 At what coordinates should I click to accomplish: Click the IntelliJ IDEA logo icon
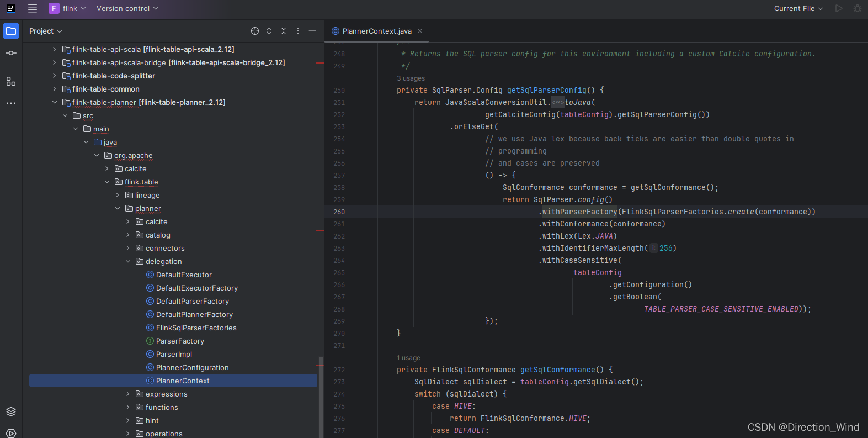click(x=10, y=8)
